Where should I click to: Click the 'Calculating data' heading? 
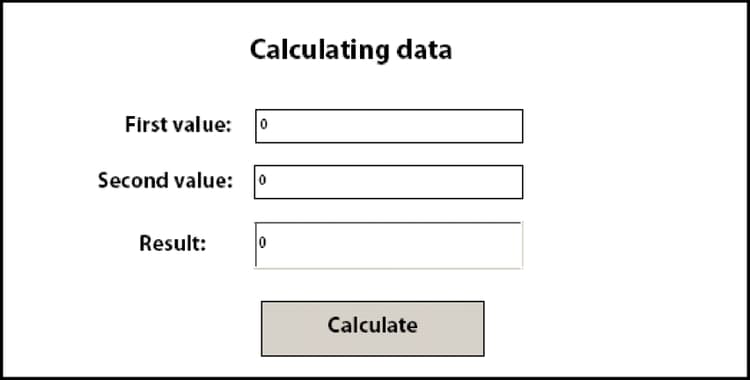(351, 50)
